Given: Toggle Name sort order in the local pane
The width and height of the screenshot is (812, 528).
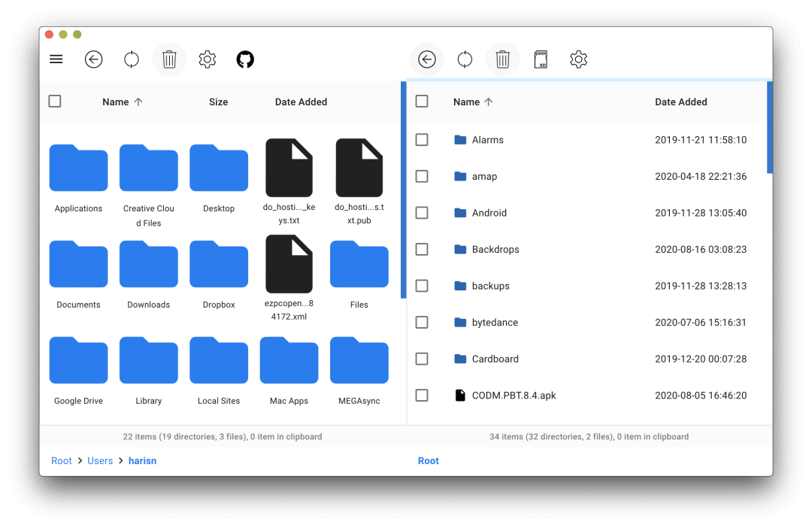Looking at the screenshot, I should coord(123,102).
